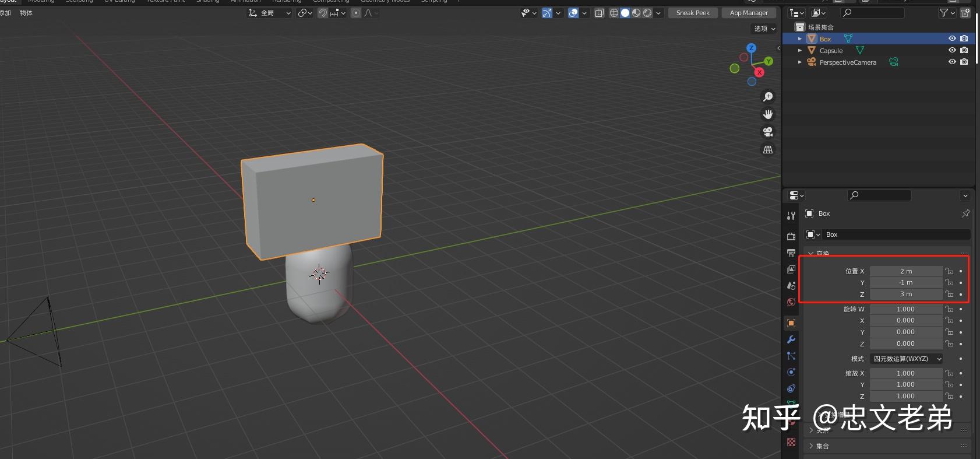Open the 物体 menu in viewport header
Screen dimensions: 980x459
click(26, 13)
